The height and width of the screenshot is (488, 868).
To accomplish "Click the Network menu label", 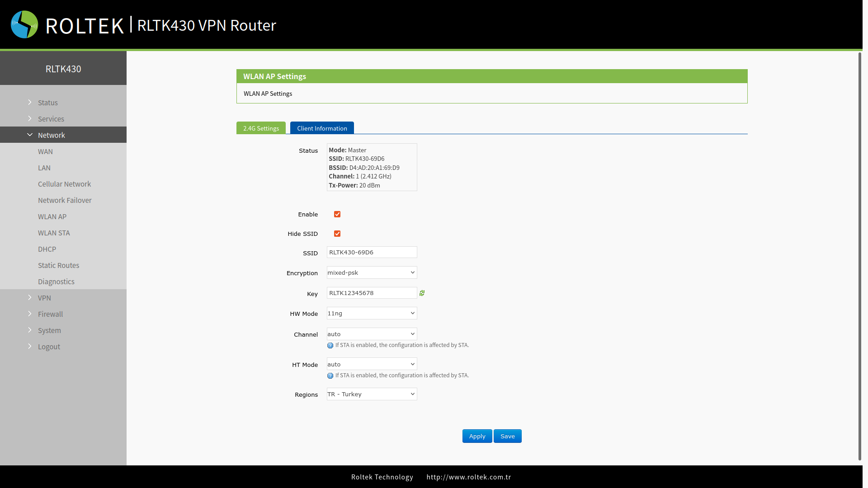I will click(52, 135).
